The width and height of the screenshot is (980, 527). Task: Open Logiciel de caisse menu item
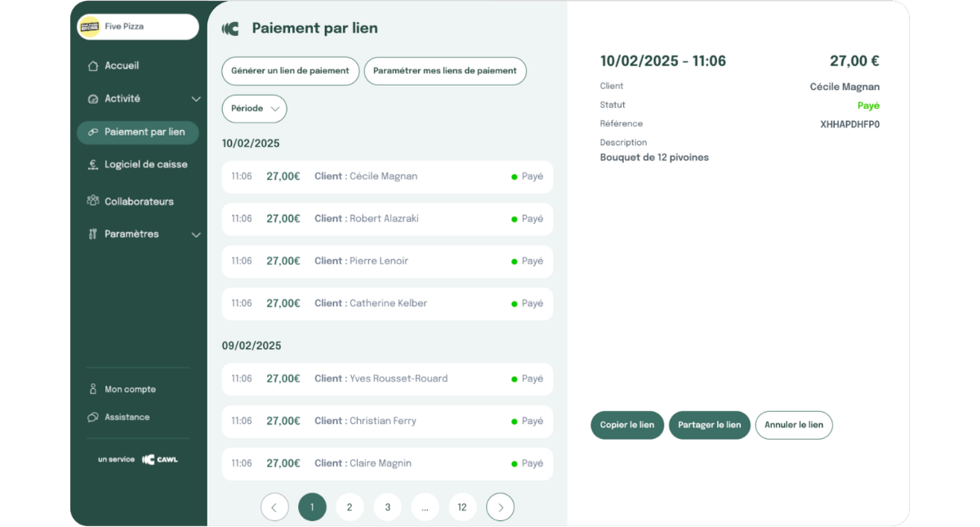pyautogui.click(x=138, y=165)
